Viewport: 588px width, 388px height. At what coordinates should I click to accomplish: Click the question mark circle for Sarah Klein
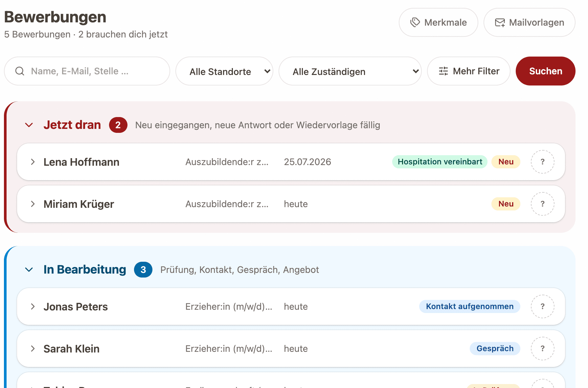[543, 349]
